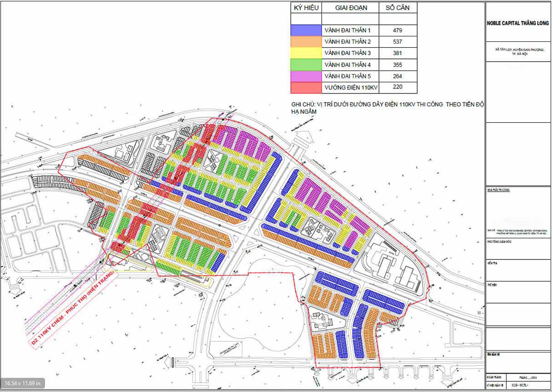
Task: Click the Xã Tân Lập address text
Action: (x=518, y=51)
